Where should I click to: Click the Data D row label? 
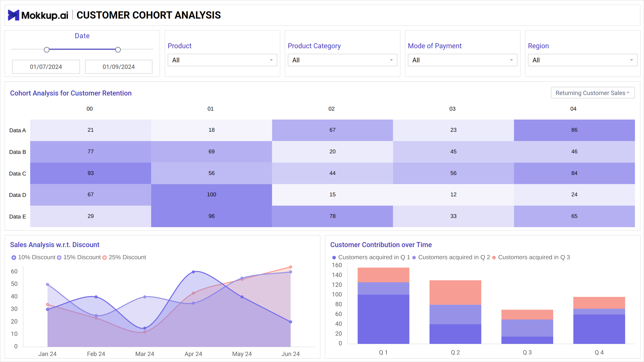(18, 195)
